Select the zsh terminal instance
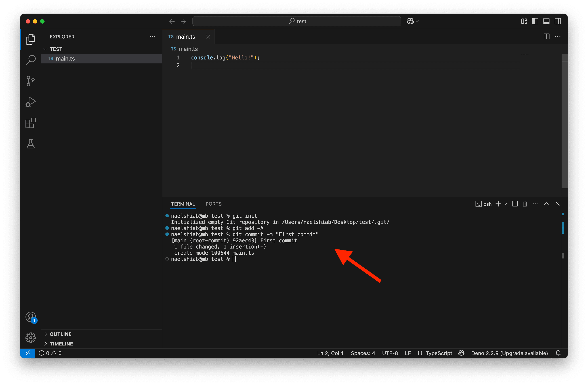The width and height of the screenshot is (588, 385). click(483, 204)
